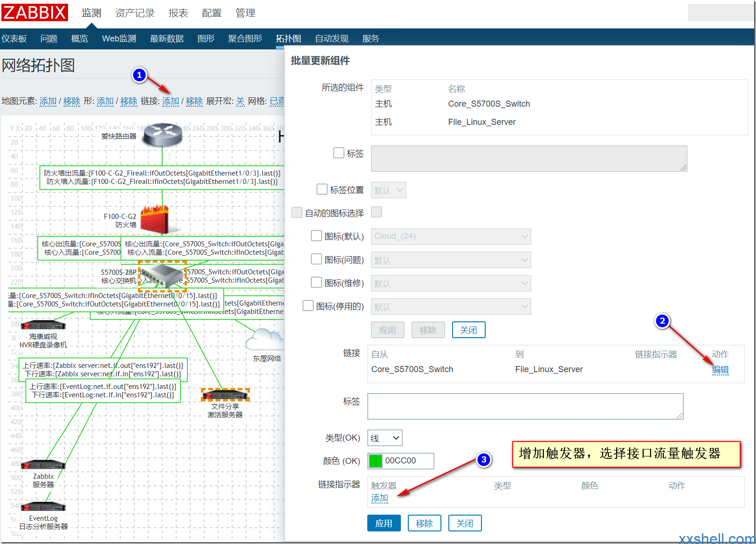The image size is (756, 544).
Task: Go to the 仪表板 submenu
Action: click(14, 39)
